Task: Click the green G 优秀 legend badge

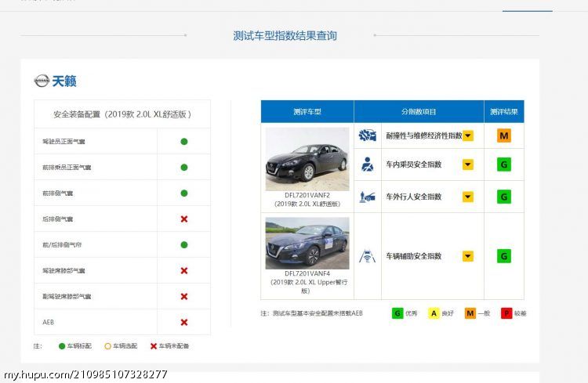Action: point(397,313)
